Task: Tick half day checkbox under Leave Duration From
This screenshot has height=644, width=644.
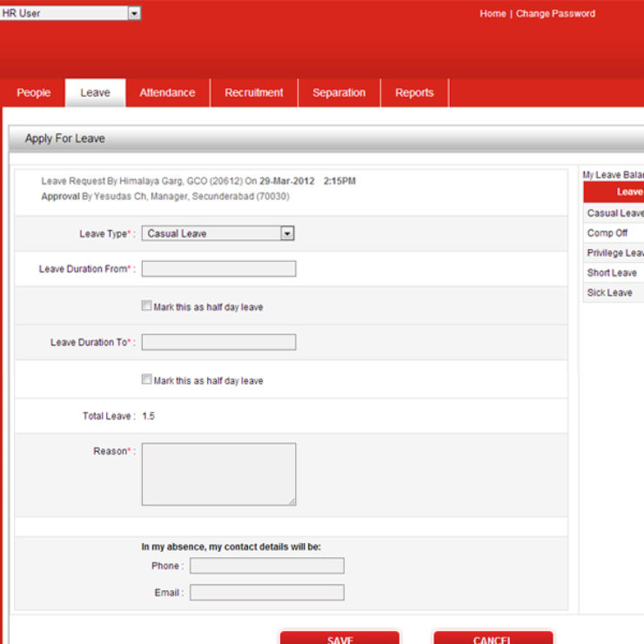Action: coord(146,306)
